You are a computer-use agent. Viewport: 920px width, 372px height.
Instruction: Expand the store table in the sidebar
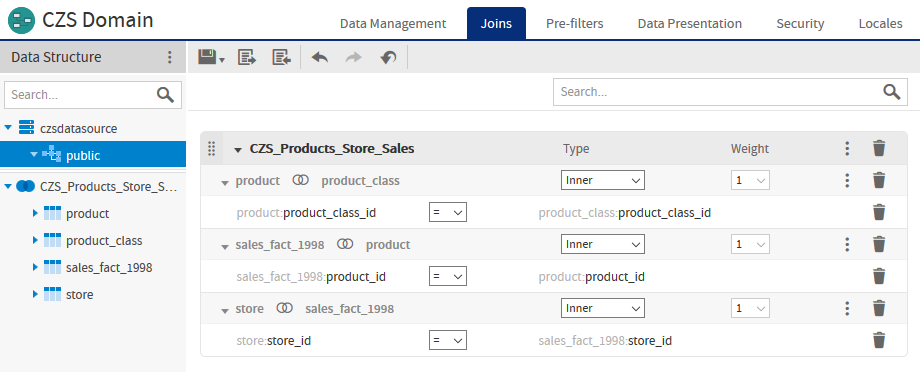point(35,295)
